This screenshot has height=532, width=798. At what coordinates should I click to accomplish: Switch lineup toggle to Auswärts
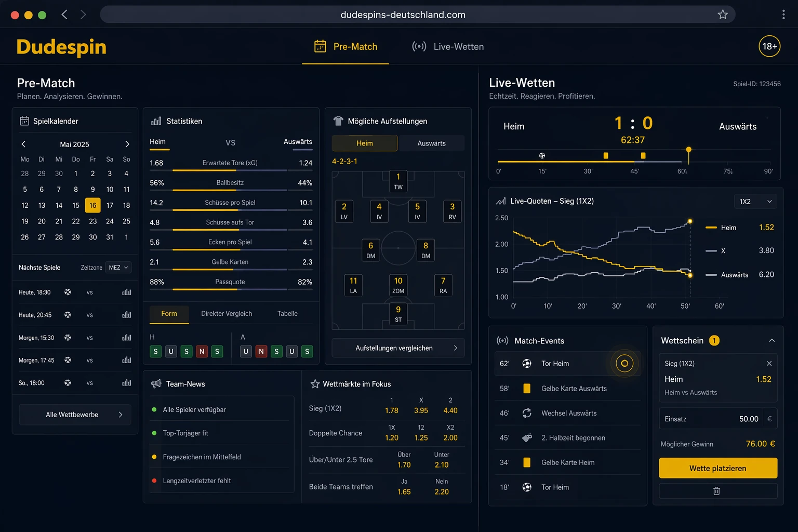pos(431,143)
